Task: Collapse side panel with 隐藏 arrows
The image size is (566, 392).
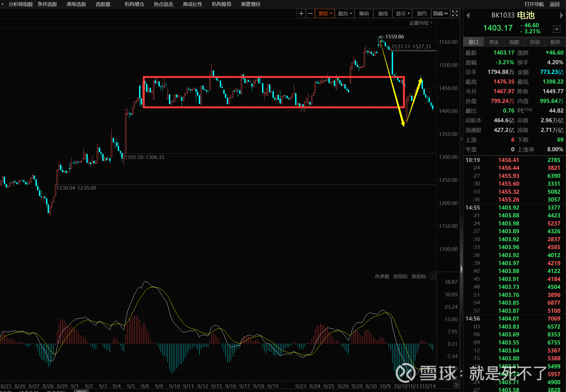Action: click(x=441, y=13)
